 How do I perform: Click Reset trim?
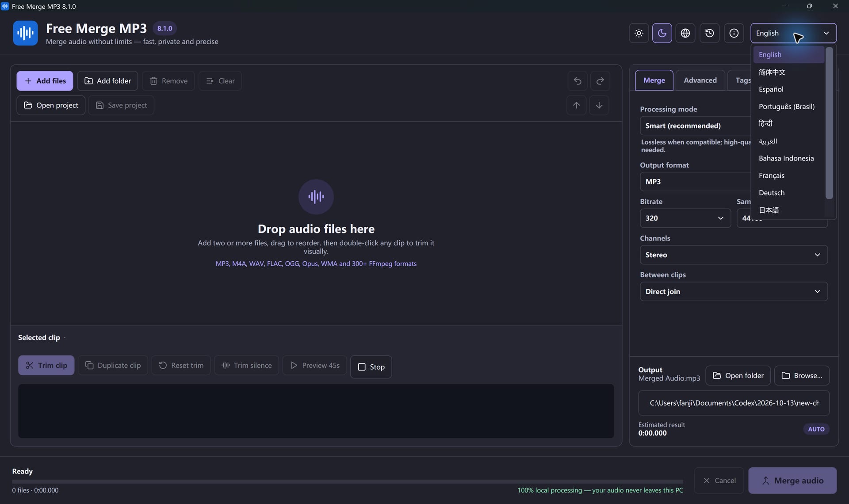pyautogui.click(x=181, y=365)
